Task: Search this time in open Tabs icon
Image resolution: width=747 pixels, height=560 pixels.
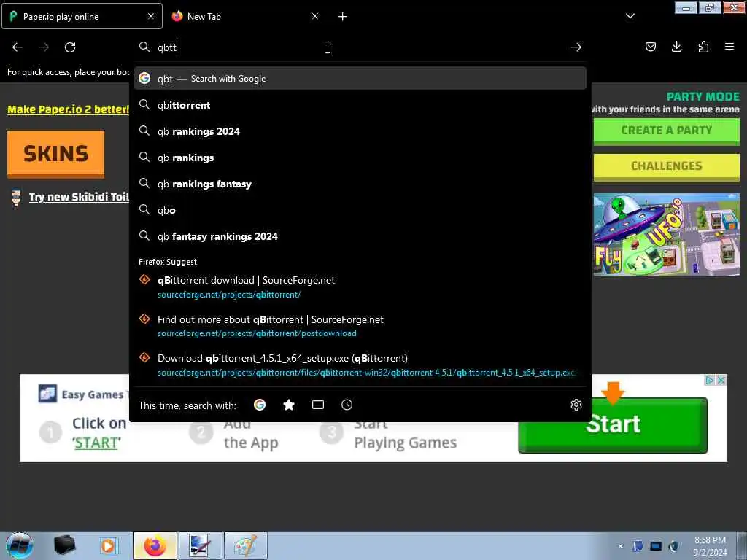Action: (x=318, y=405)
